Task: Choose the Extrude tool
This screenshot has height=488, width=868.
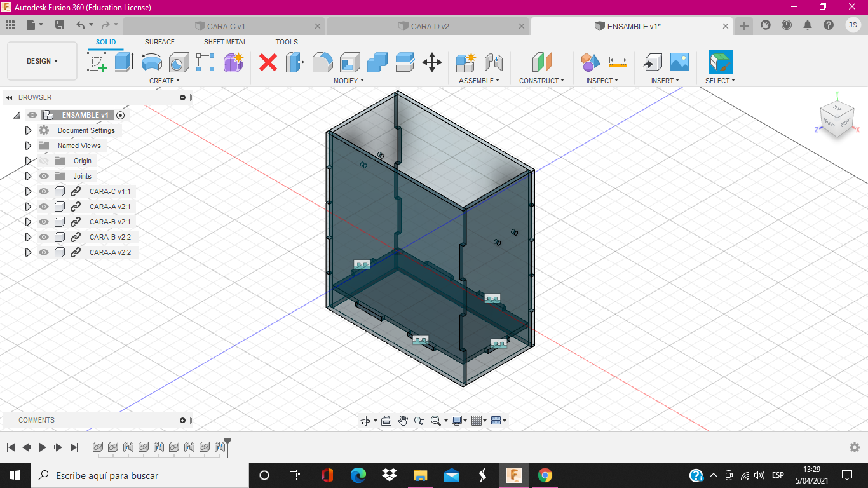Action: [x=124, y=62]
